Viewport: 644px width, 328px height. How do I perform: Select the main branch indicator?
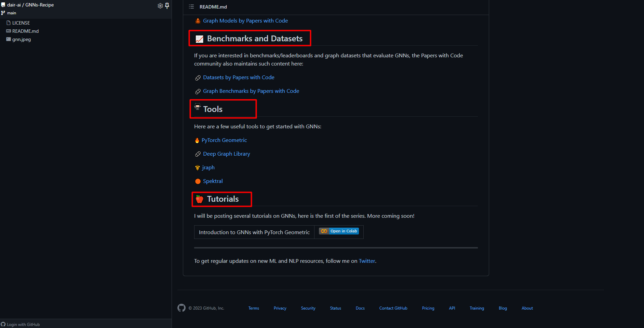(x=9, y=13)
